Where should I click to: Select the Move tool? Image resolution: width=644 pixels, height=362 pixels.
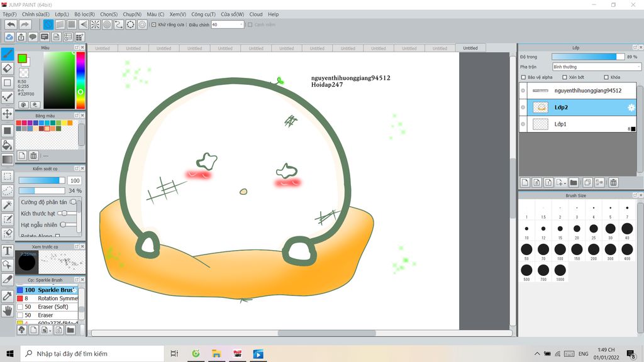[8, 114]
